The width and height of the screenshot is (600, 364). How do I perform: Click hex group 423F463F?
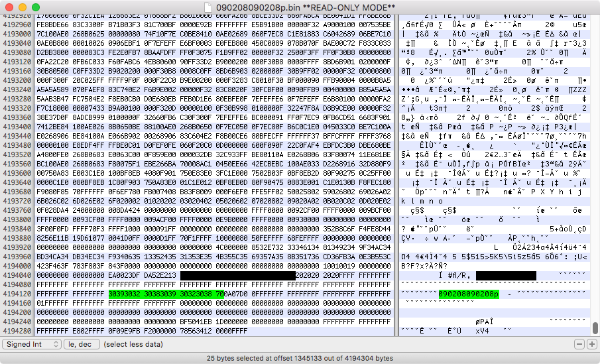click(x=52, y=266)
